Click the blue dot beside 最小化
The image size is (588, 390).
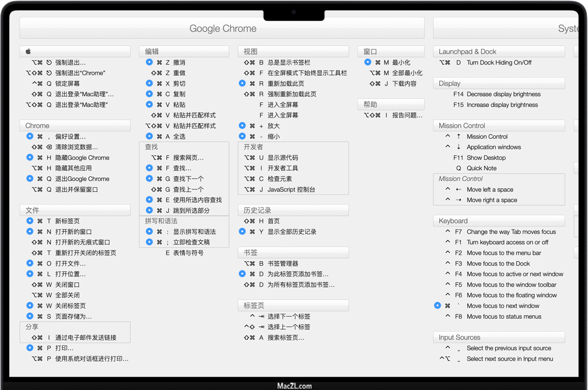(x=367, y=62)
